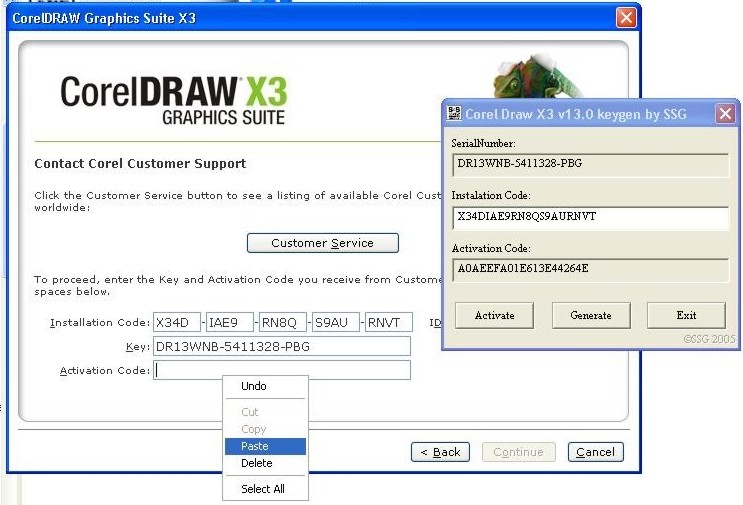Choose Select All in the context menu

pyautogui.click(x=265, y=489)
